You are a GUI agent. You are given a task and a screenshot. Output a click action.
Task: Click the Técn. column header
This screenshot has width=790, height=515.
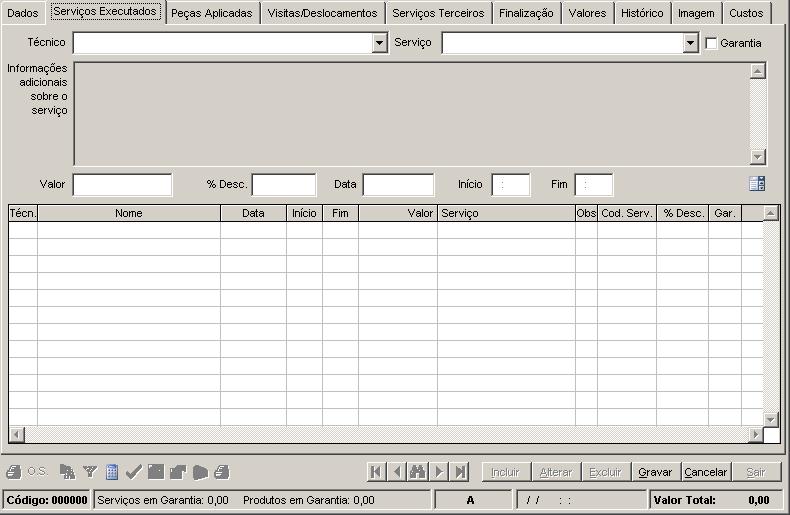pyautogui.click(x=23, y=213)
